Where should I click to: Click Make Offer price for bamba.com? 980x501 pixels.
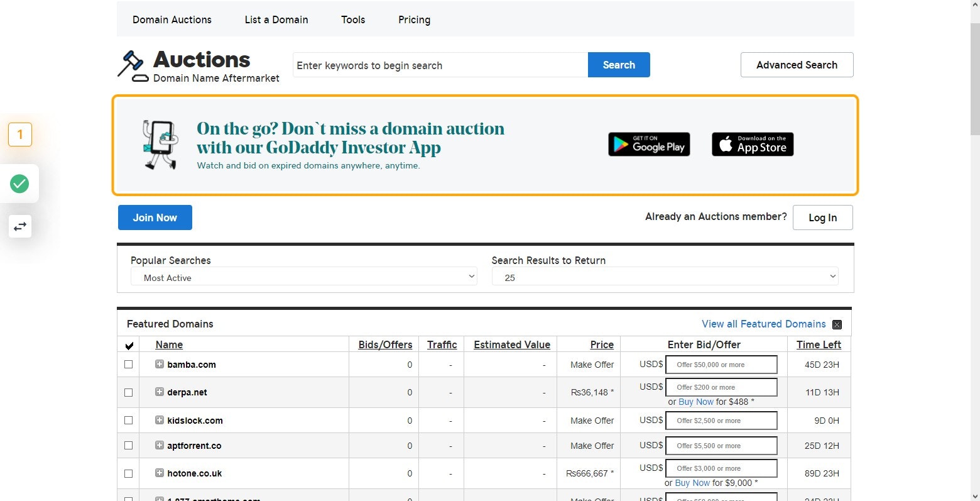592,365
